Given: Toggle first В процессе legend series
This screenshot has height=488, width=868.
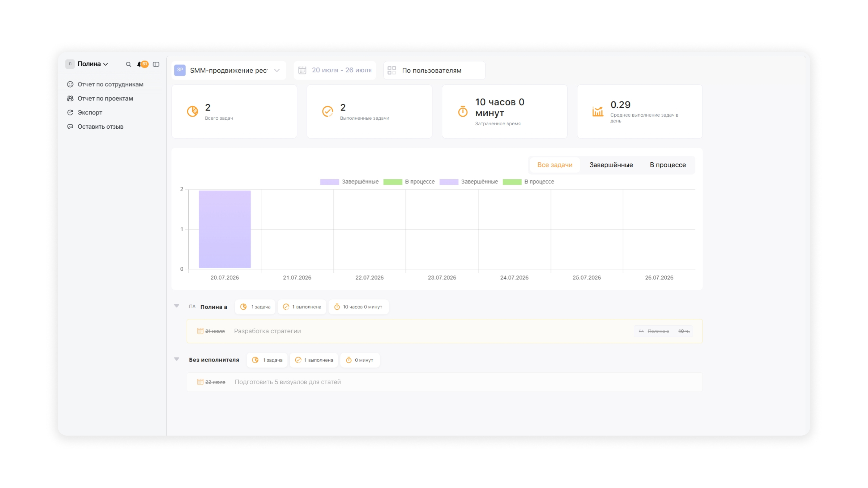Looking at the screenshot, I should (409, 182).
